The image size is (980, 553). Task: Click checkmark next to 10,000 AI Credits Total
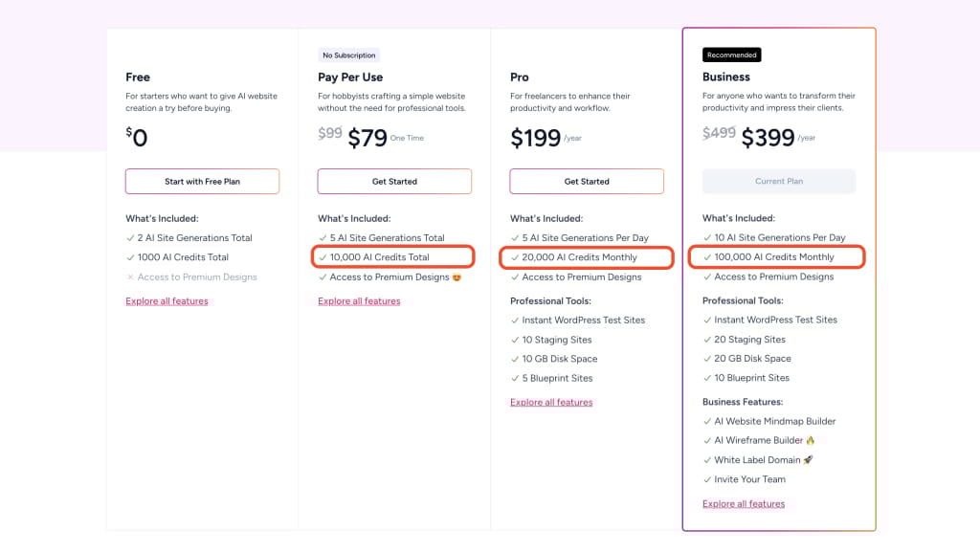pos(323,257)
